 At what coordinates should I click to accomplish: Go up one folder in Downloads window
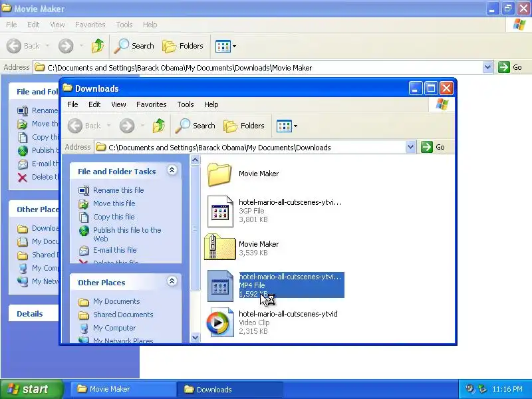point(159,126)
